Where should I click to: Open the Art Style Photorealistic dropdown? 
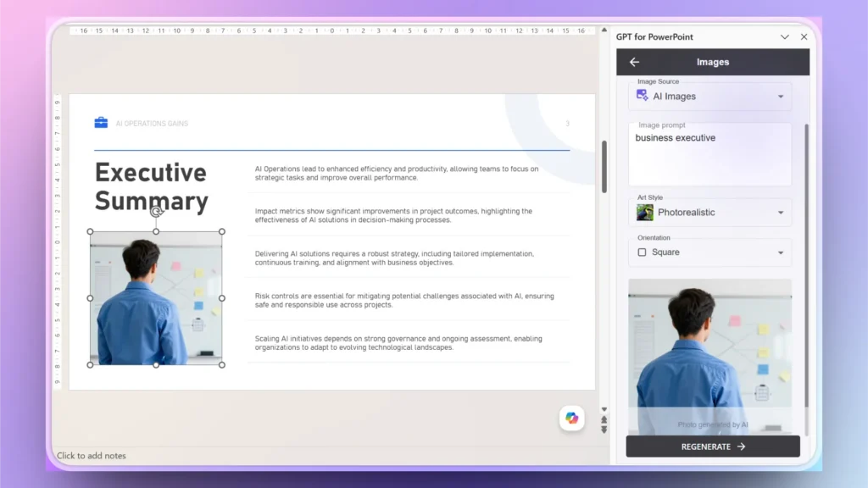click(x=709, y=213)
